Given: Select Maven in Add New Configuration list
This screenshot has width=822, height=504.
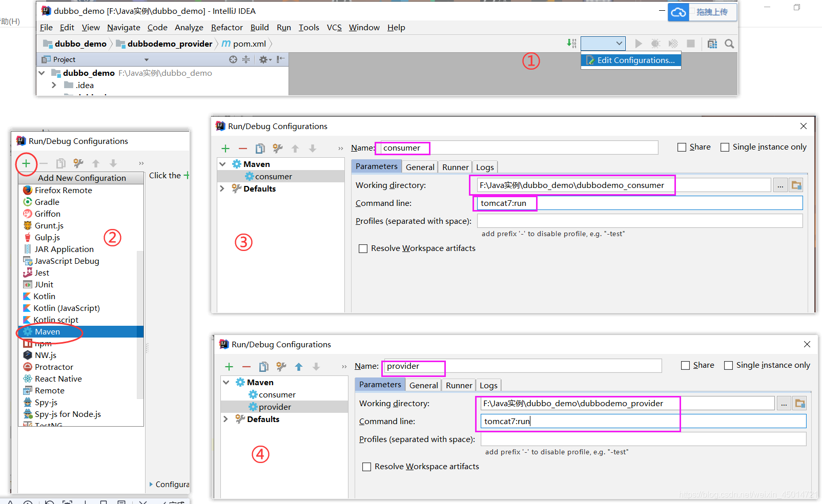Looking at the screenshot, I should pyautogui.click(x=80, y=332).
